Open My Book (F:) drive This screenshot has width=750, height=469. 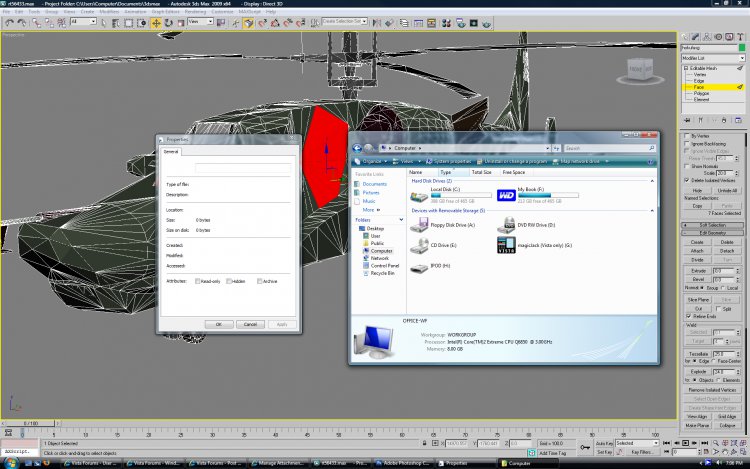(507, 192)
